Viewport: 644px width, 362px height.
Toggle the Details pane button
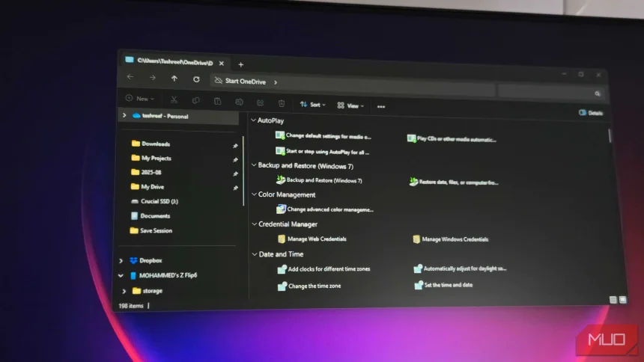click(x=590, y=113)
